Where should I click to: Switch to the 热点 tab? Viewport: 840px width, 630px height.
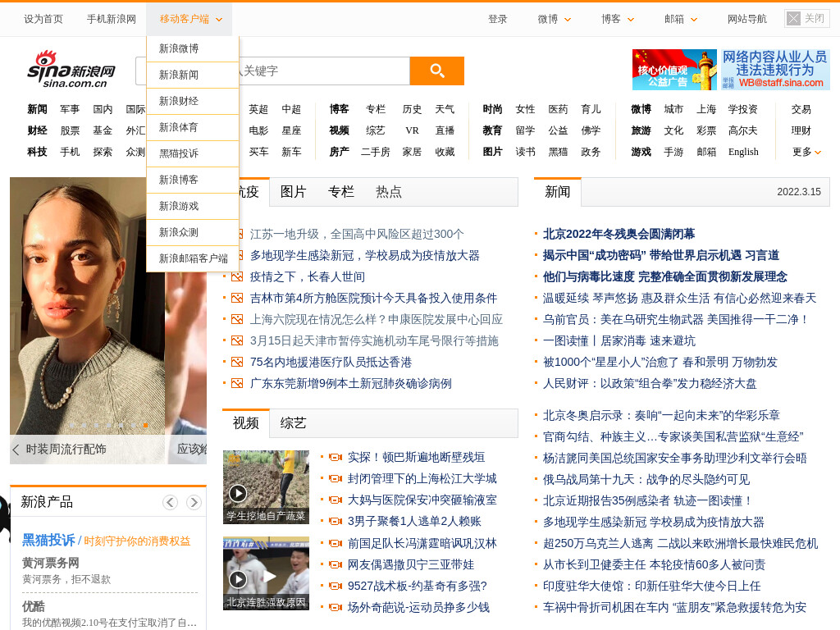point(388,192)
